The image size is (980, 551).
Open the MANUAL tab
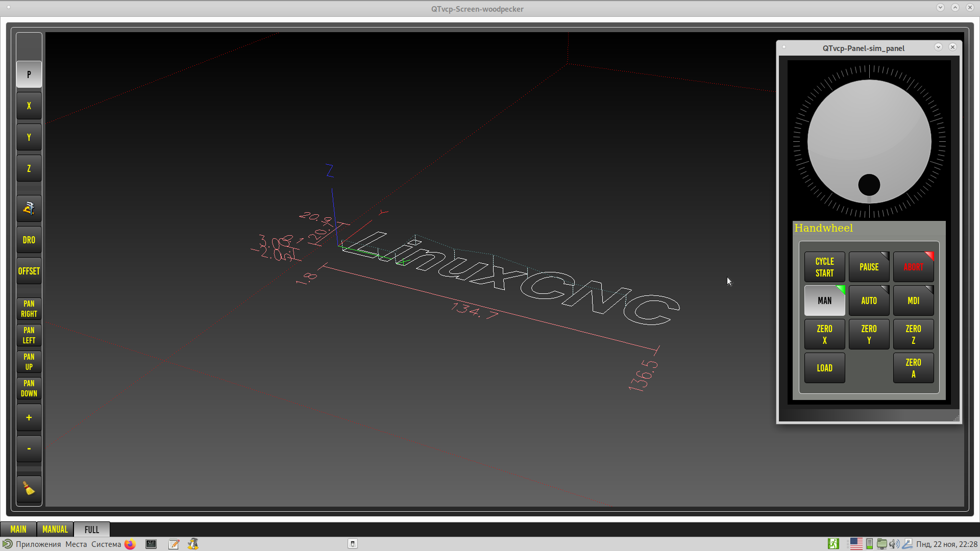click(55, 529)
